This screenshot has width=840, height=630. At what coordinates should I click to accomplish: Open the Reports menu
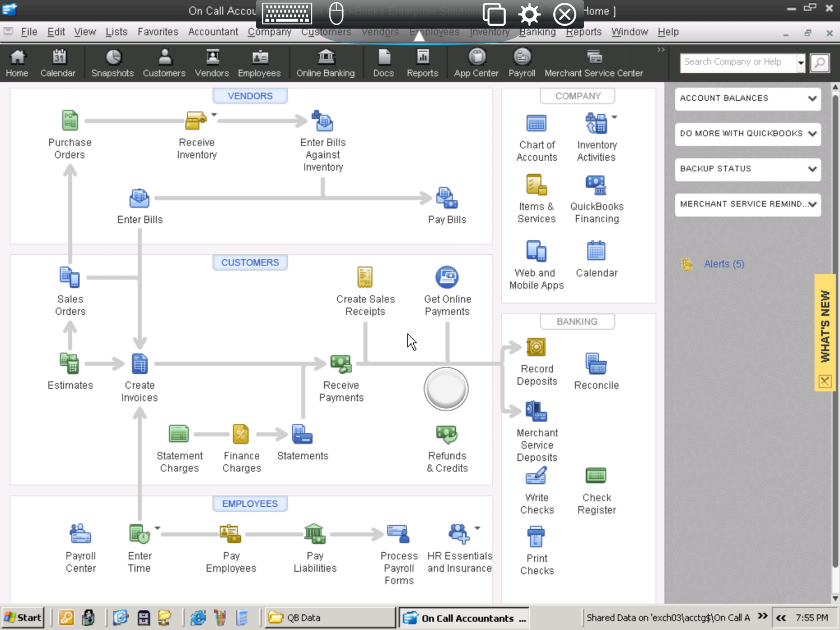coord(584,32)
